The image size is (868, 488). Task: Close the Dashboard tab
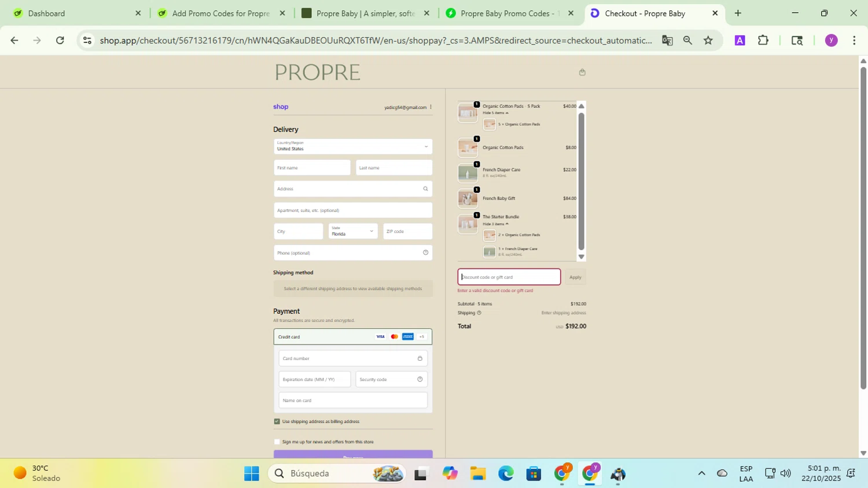point(138,13)
